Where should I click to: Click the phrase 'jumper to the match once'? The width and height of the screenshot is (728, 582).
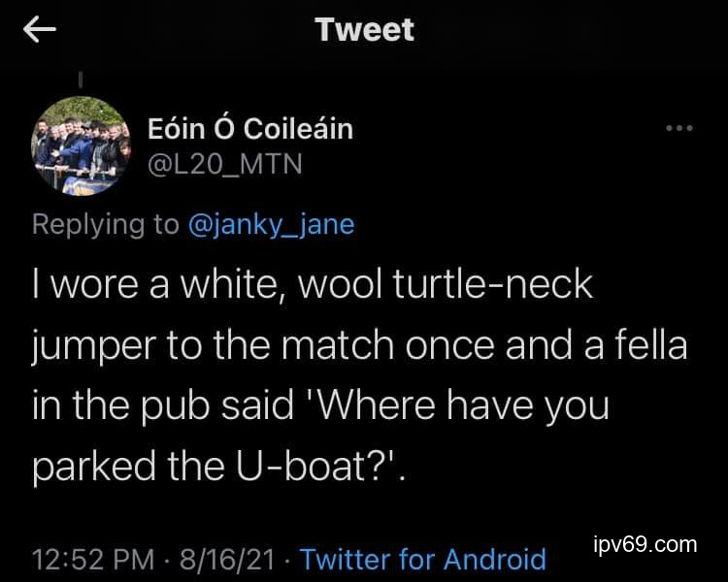point(226,347)
